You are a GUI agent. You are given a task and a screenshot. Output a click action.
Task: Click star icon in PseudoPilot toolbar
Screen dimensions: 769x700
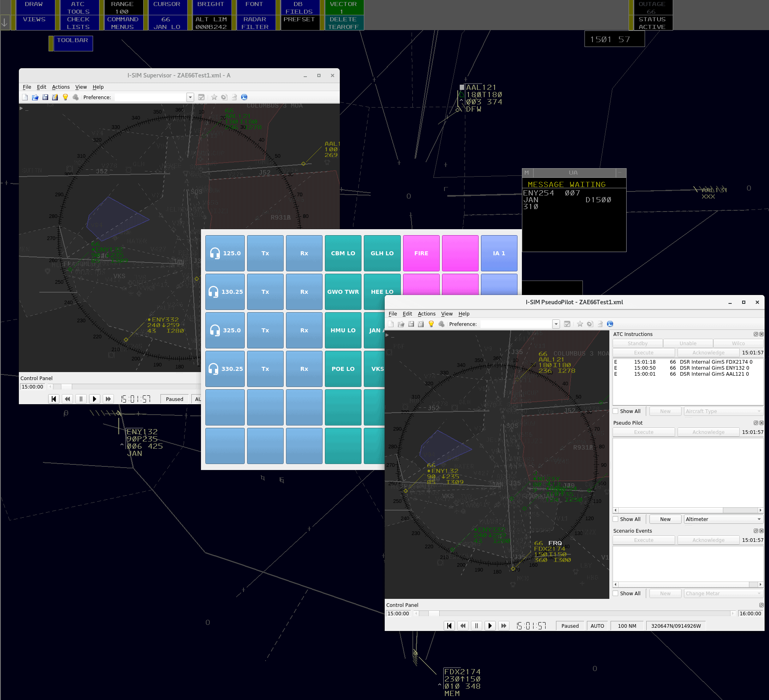[580, 324]
